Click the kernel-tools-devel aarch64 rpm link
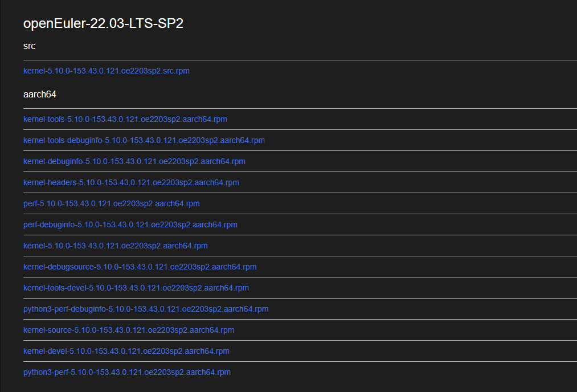 click(x=136, y=288)
